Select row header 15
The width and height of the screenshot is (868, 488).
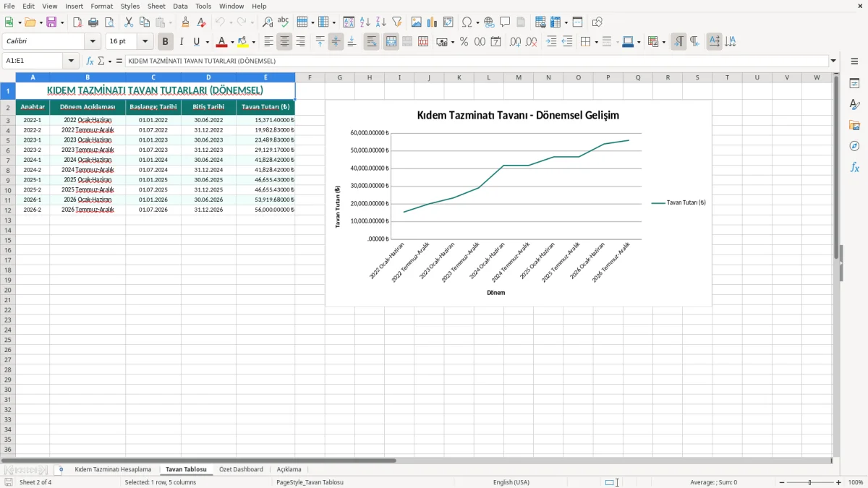pos(8,240)
